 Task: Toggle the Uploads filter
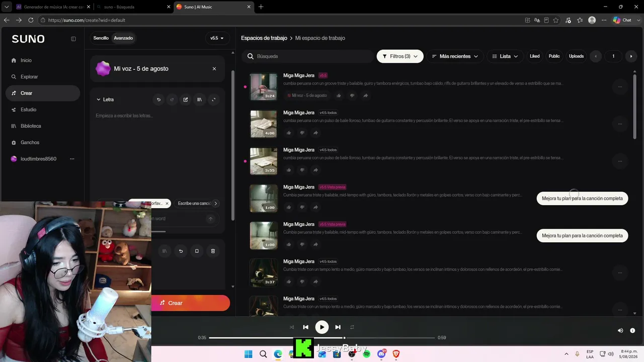pyautogui.click(x=576, y=56)
